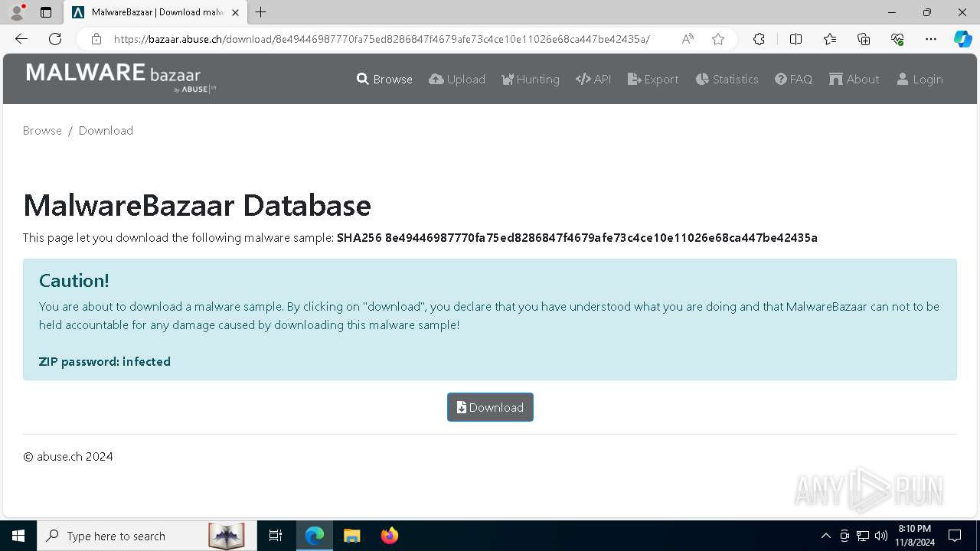Go to the Login page
The width and height of the screenshot is (980, 551).
(x=920, y=79)
